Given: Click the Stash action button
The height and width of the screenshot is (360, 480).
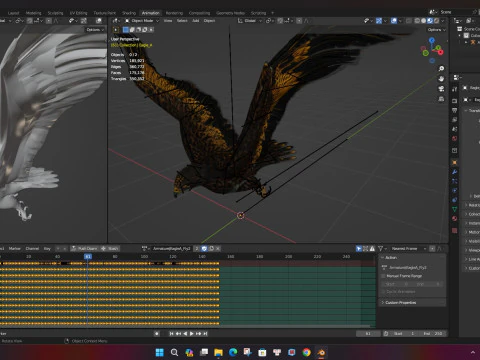Looking at the screenshot, I should pyautogui.click(x=110, y=249).
